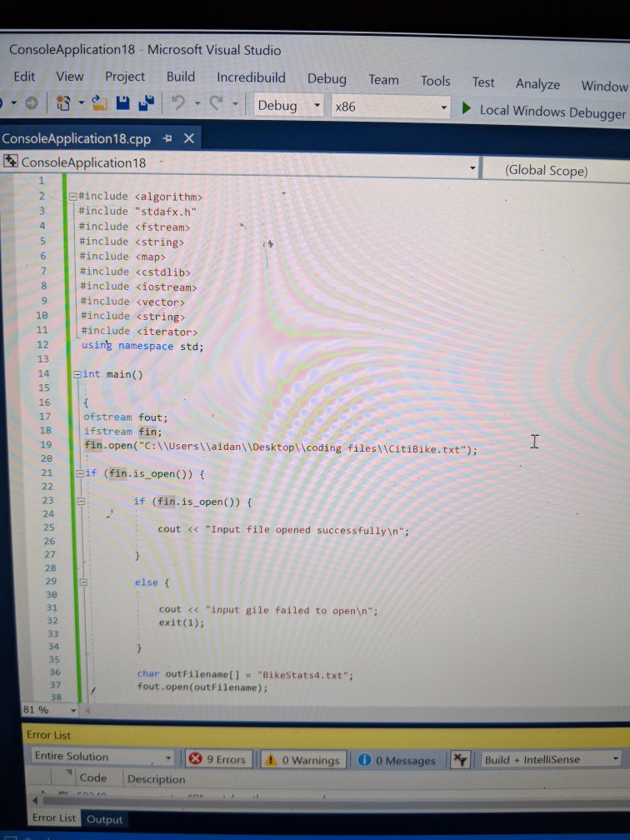
Task: Collapse the else block on line 29
Action: coord(83,582)
